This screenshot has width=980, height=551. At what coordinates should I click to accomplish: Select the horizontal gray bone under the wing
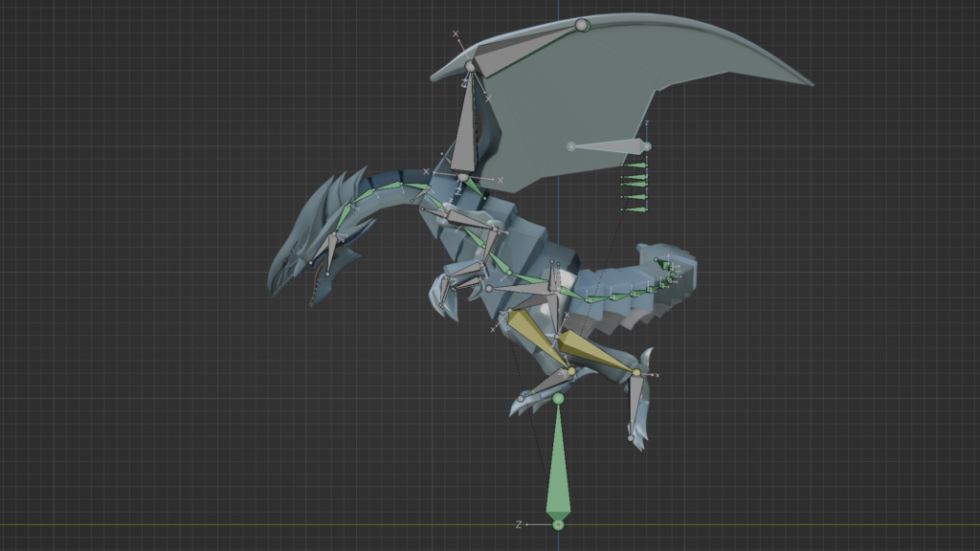[x=610, y=146]
